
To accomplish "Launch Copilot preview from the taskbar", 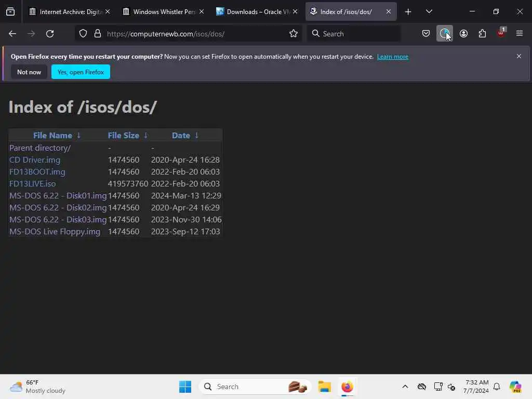I will (x=515, y=387).
